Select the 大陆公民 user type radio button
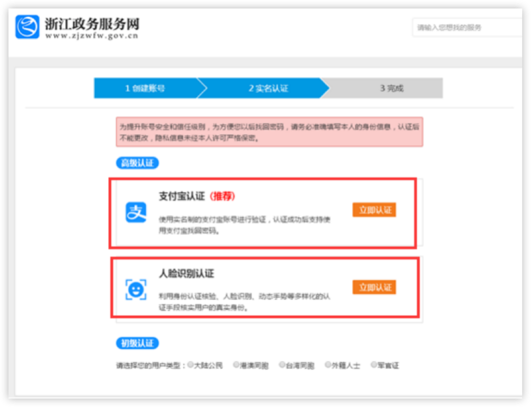This screenshot has width=532, height=407. point(190,365)
